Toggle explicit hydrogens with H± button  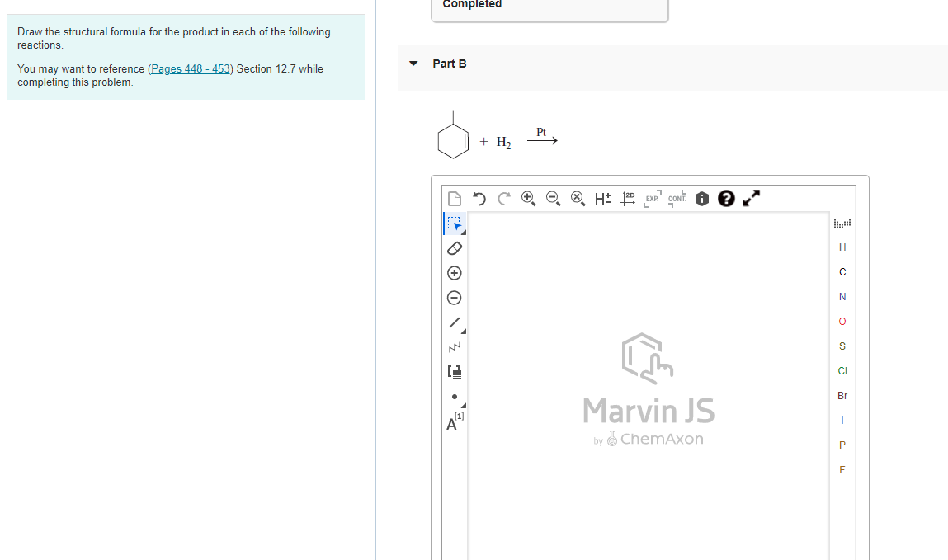point(603,199)
